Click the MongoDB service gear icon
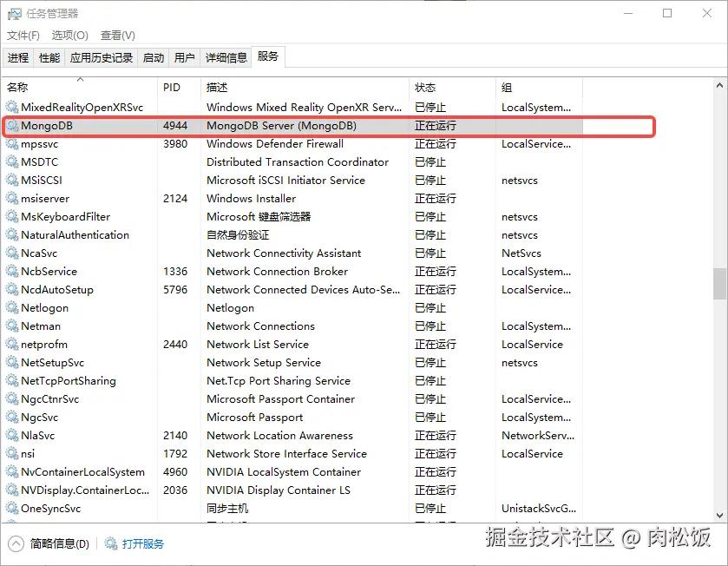This screenshot has width=728, height=566. click(12, 126)
